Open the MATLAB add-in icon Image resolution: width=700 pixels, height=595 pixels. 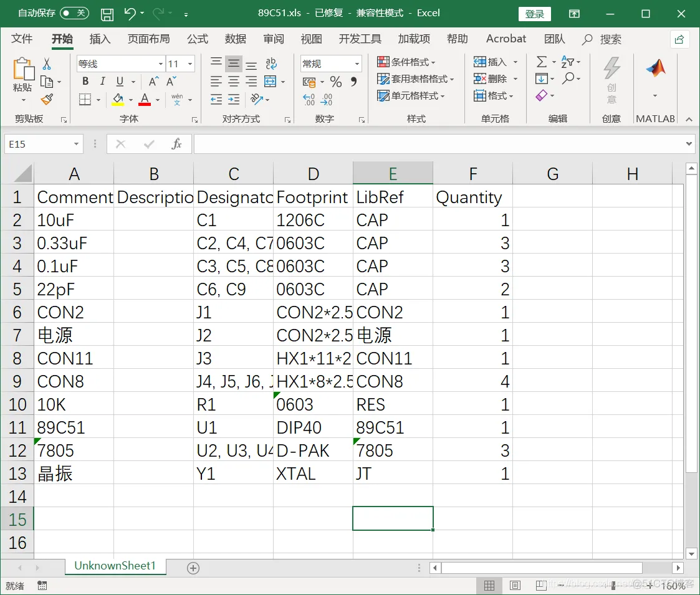click(655, 69)
